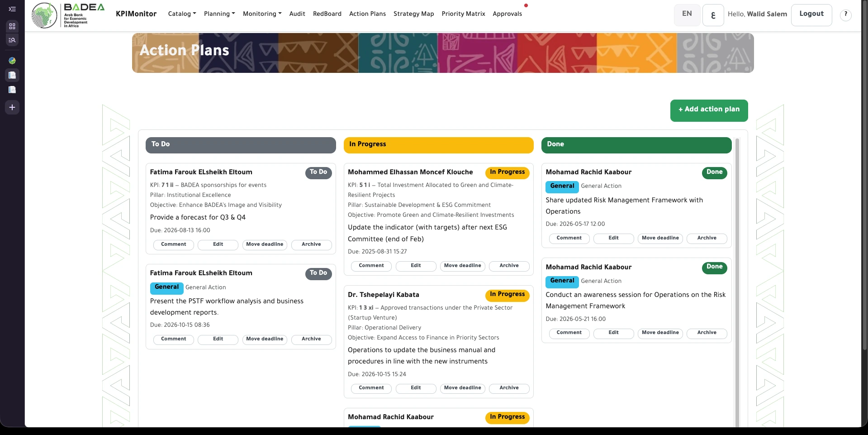
Task: Switch language to Arabic
Action: [x=713, y=15]
